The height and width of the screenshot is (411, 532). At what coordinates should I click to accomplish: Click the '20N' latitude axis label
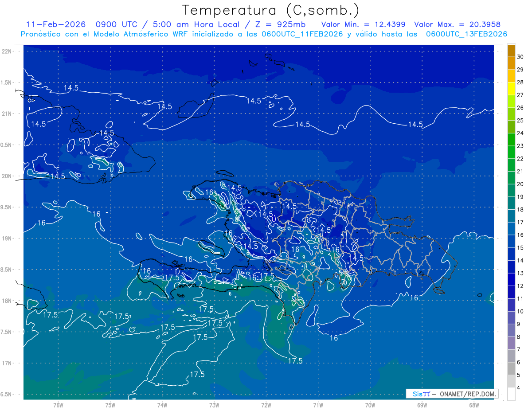[8, 176]
